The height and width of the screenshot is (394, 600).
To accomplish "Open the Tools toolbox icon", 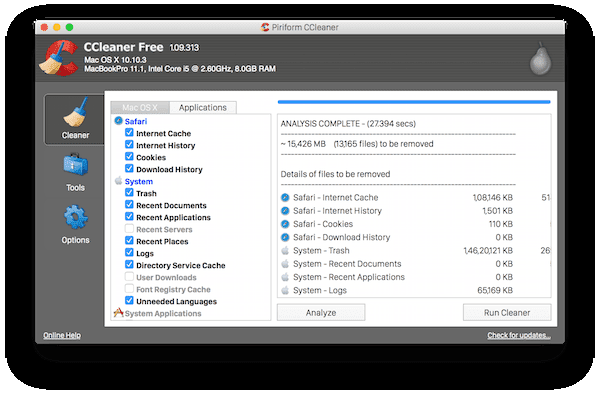I will pos(75,165).
